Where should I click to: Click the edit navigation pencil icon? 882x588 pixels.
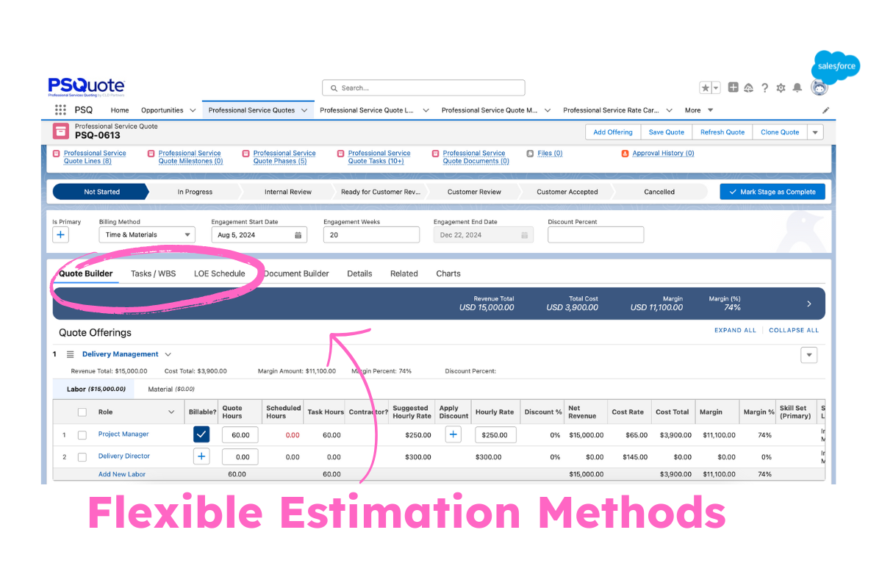(825, 110)
